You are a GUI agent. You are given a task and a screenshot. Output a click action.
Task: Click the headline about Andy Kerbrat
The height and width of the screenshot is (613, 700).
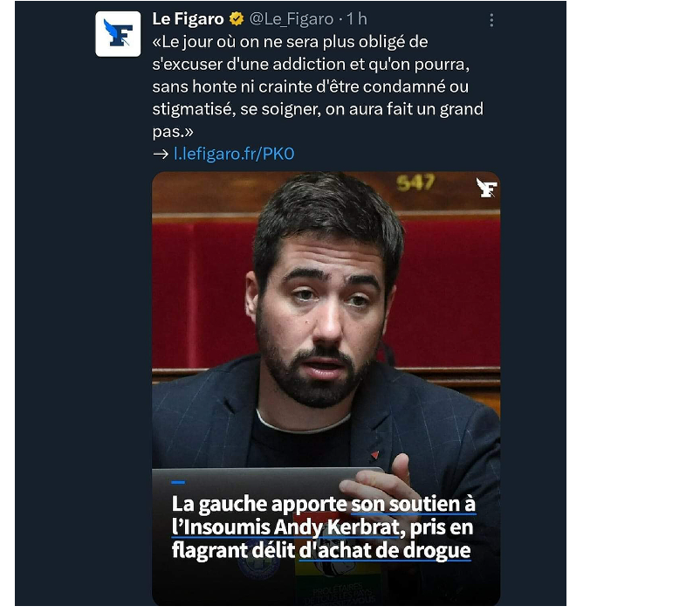[323, 527]
